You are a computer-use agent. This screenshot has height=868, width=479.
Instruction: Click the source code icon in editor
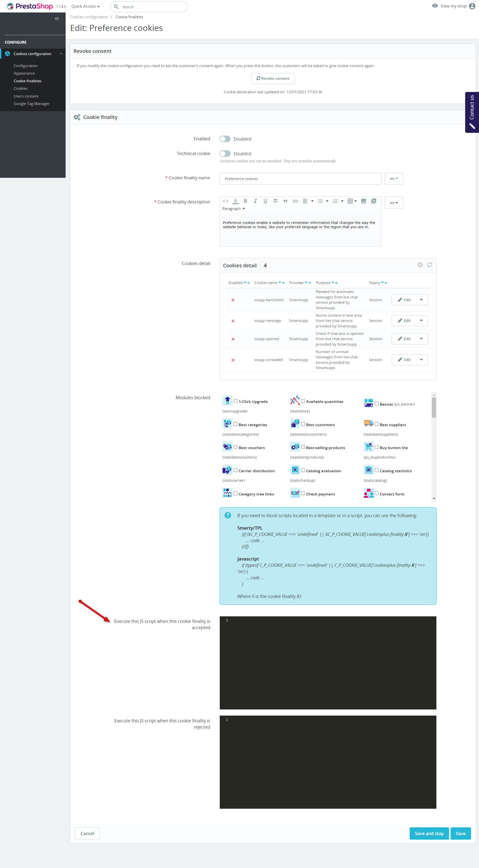(x=226, y=201)
